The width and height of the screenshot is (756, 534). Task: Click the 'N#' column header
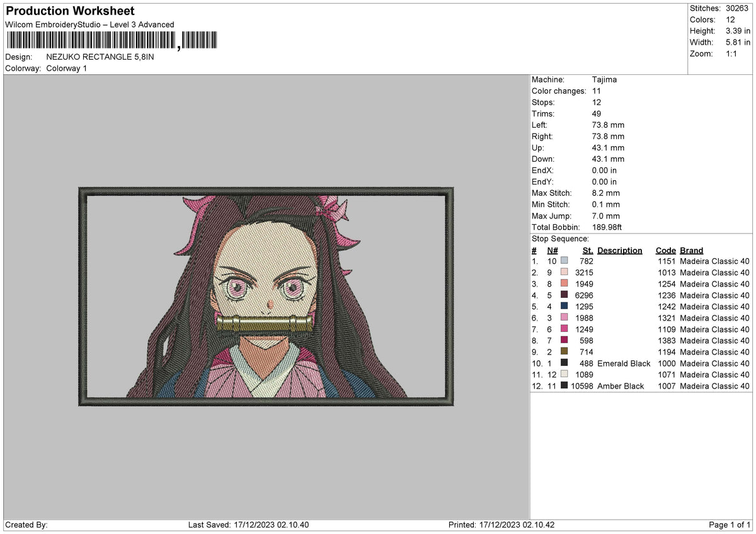click(x=553, y=250)
